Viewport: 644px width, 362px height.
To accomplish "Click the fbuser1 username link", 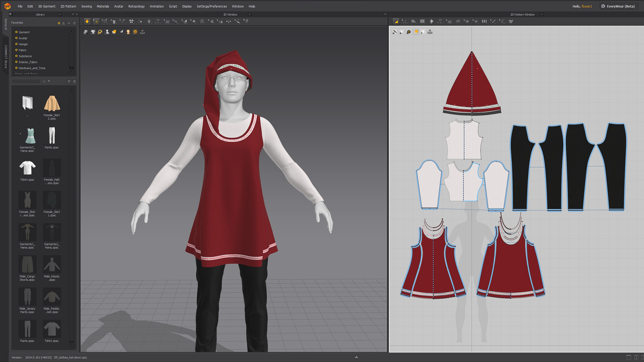I will click(587, 6).
